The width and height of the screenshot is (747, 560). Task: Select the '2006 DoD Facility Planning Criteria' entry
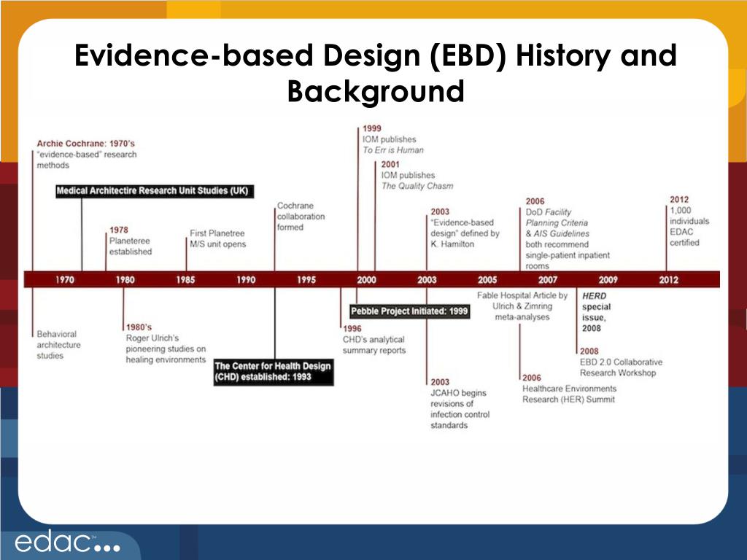point(568,233)
